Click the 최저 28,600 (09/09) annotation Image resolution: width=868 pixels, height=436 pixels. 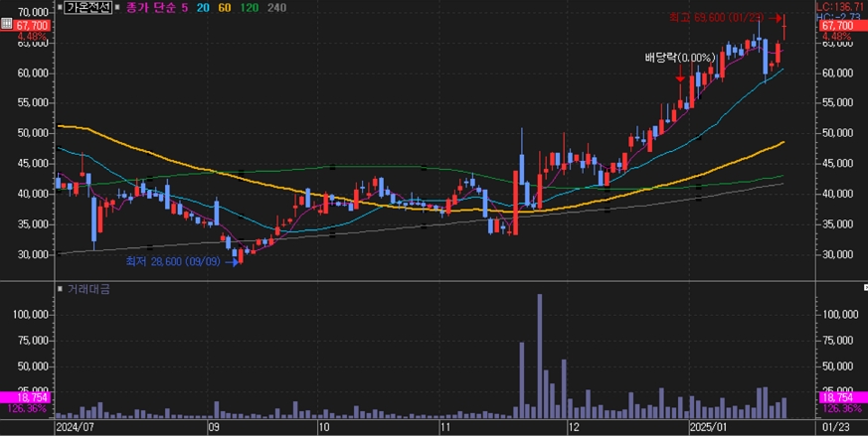pyautogui.click(x=173, y=261)
